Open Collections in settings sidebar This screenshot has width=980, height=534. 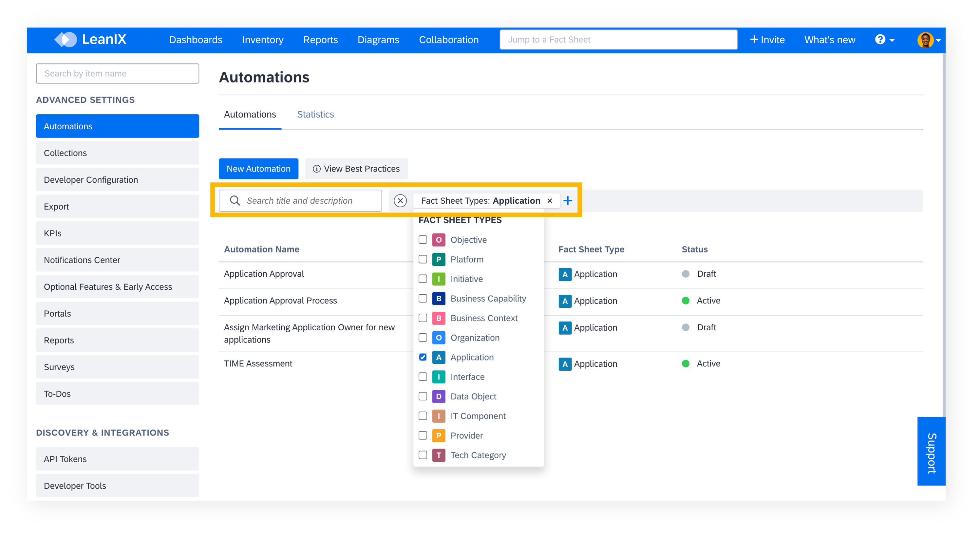click(x=117, y=153)
